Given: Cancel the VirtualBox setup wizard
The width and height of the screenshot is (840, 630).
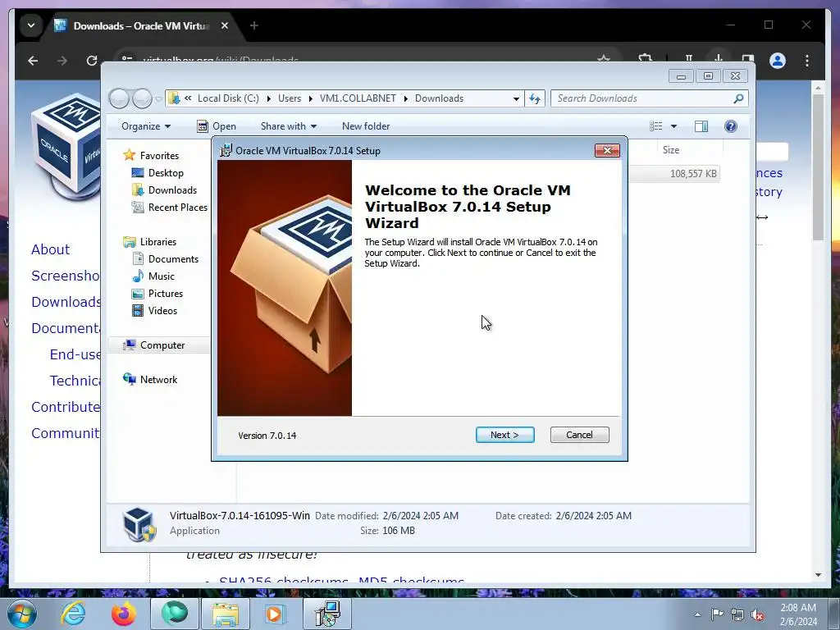Looking at the screenshot, I should point(579,435).
